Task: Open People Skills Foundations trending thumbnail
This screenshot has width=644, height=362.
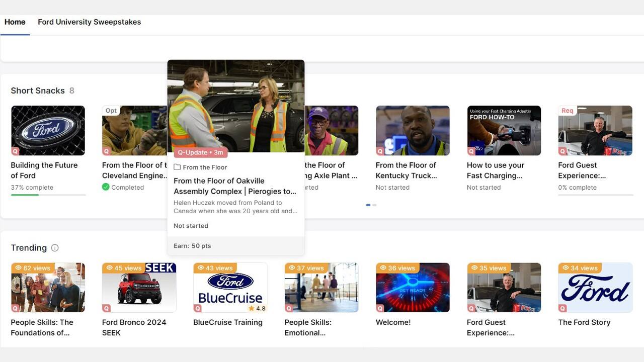Action: pos(48,288)
